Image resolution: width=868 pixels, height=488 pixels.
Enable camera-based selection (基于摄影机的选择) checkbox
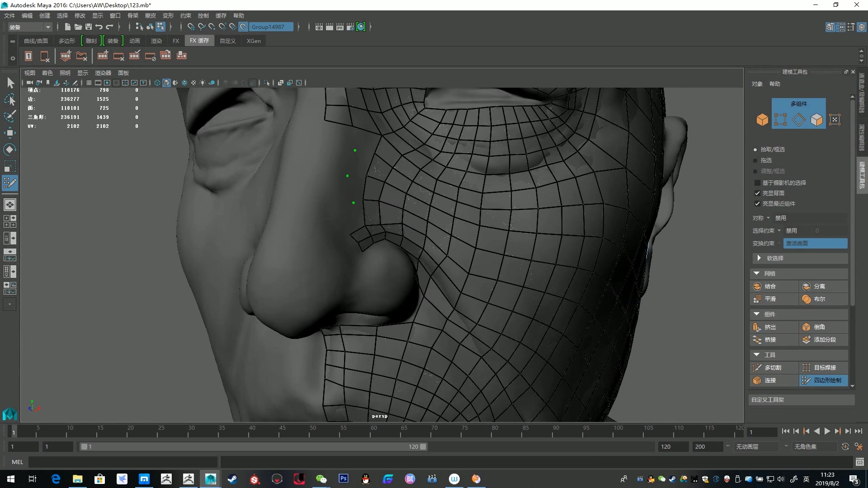(x=757, y=183)
